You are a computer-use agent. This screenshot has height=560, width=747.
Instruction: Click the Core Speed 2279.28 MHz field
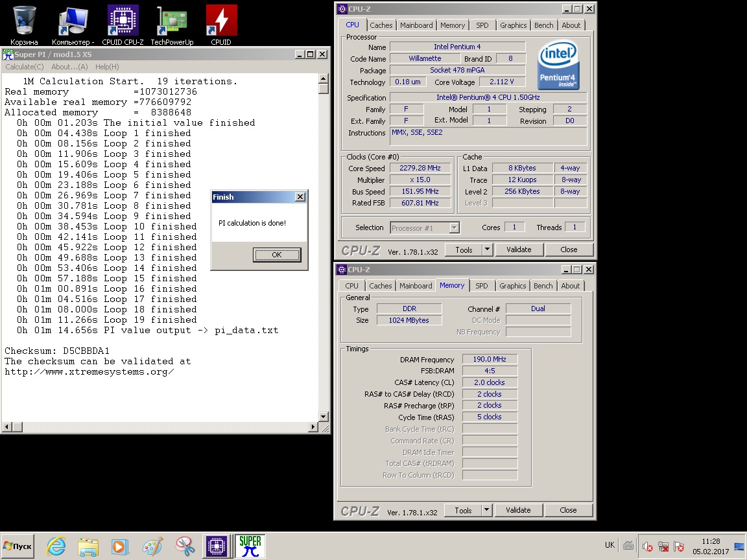[420, 168]
